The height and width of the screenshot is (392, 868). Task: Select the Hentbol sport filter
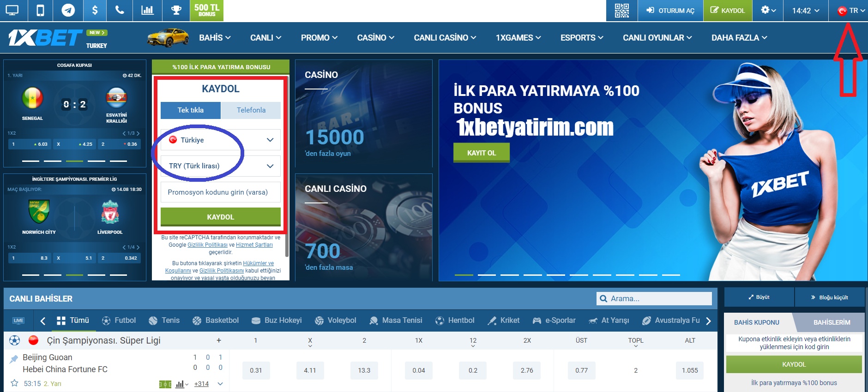click(x=455, y=321)
